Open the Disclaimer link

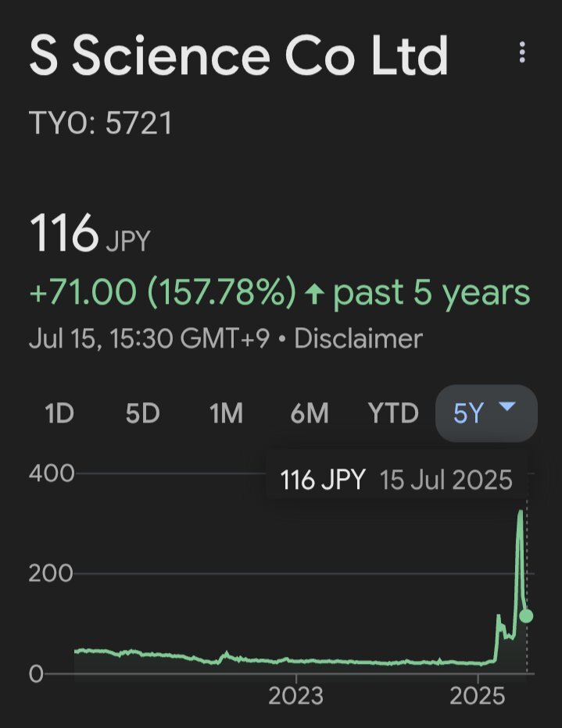pyautogui.click(x=359, y=338)
